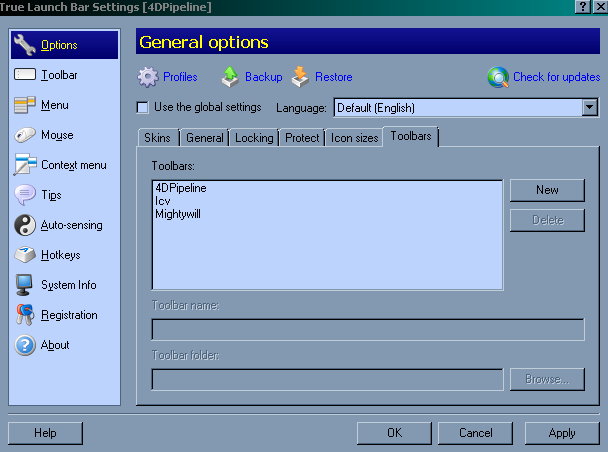Open the Hotkeys section label
This screenshot has height=452, width=608.
(60, 255)
